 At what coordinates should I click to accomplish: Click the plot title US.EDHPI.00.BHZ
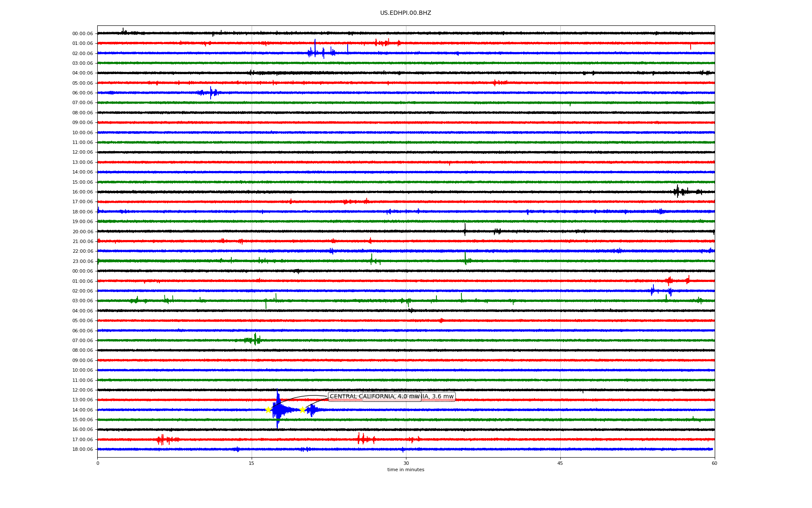405,13
